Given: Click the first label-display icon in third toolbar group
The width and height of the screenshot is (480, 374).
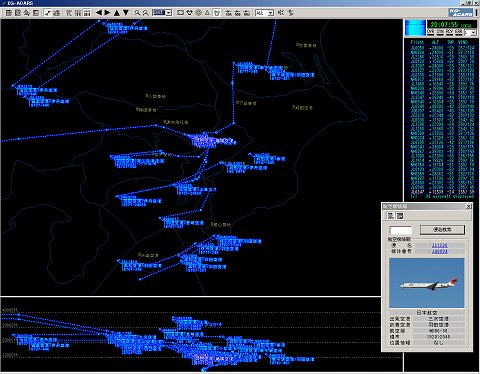Looking at the screenshot, I should point(69,13).
